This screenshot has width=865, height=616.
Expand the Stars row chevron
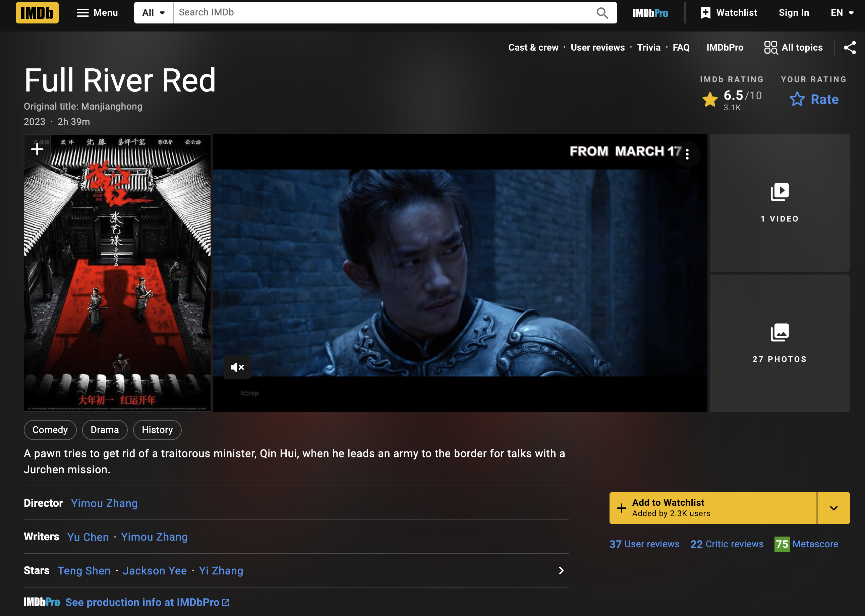click(561, 570)
